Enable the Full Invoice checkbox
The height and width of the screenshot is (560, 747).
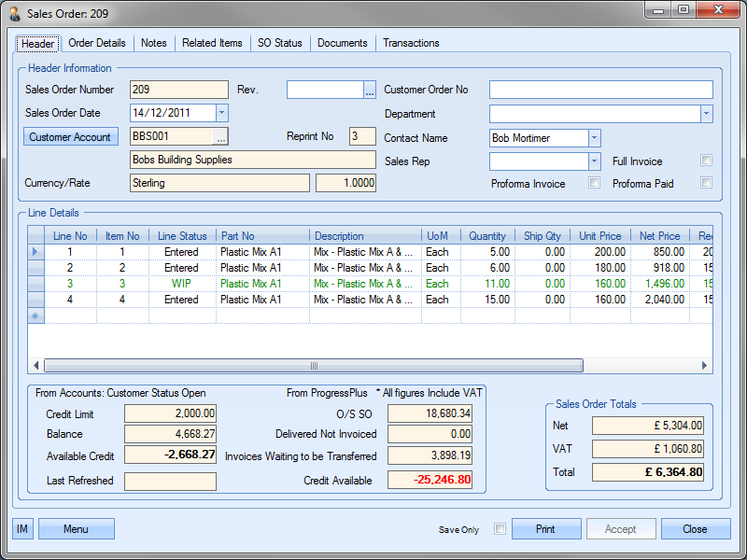(707, 161)
